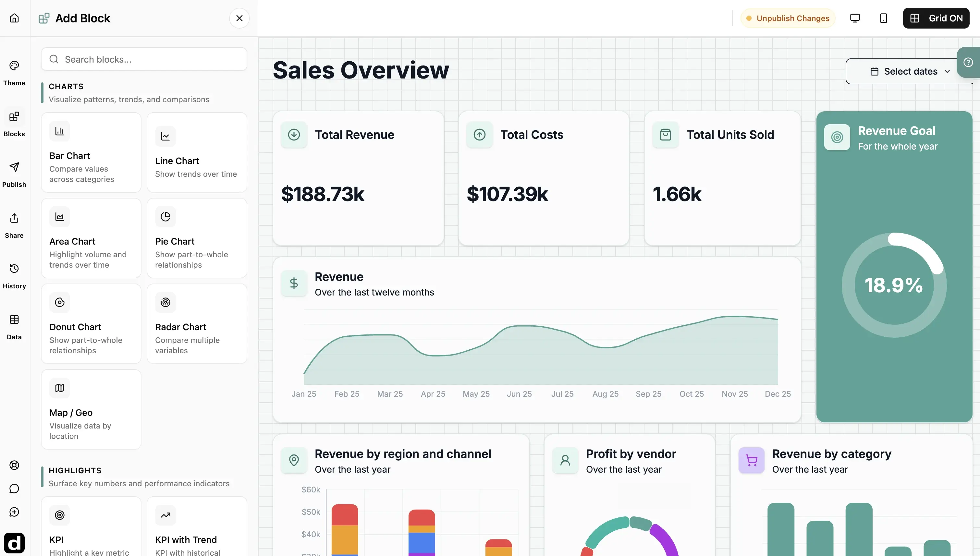This screenshot has width=980, height=556.
Task: Add a Donut Chart block
Action: click(91, 323)
